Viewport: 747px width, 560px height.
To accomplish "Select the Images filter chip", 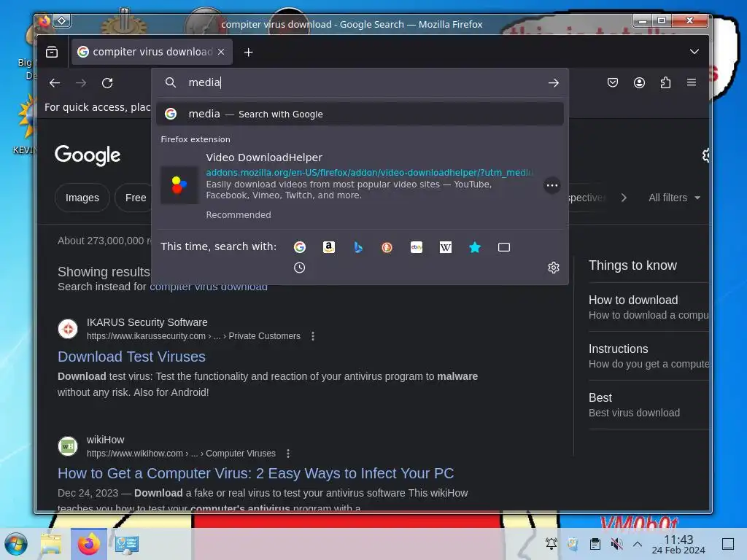I will tap(82, 198).
